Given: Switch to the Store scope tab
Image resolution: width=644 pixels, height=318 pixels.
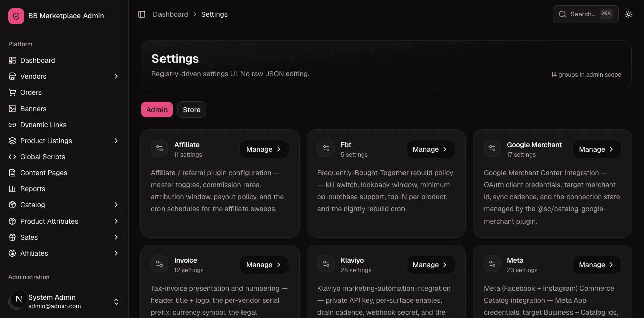Looking at the screenshot, I should click(x=192, y=110).
